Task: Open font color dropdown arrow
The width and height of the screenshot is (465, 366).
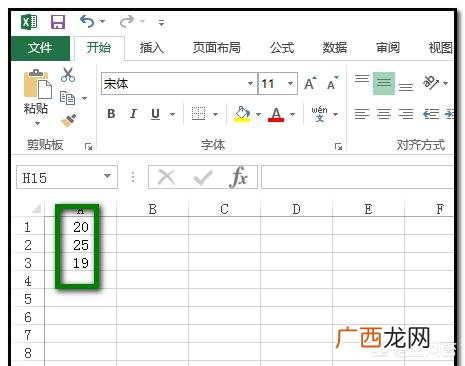Action: [x=292, y=114]
